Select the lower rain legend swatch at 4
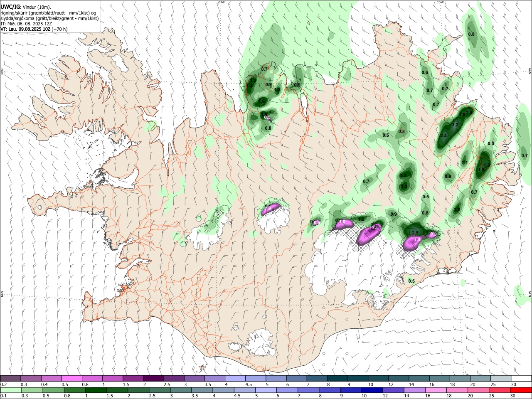The image size is (532, 399). click(223, 390)
